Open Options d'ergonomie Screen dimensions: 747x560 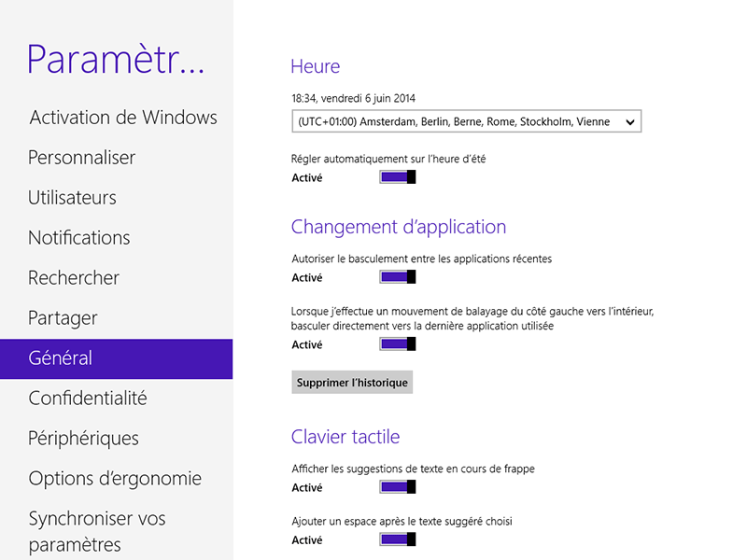pos(115,479)
